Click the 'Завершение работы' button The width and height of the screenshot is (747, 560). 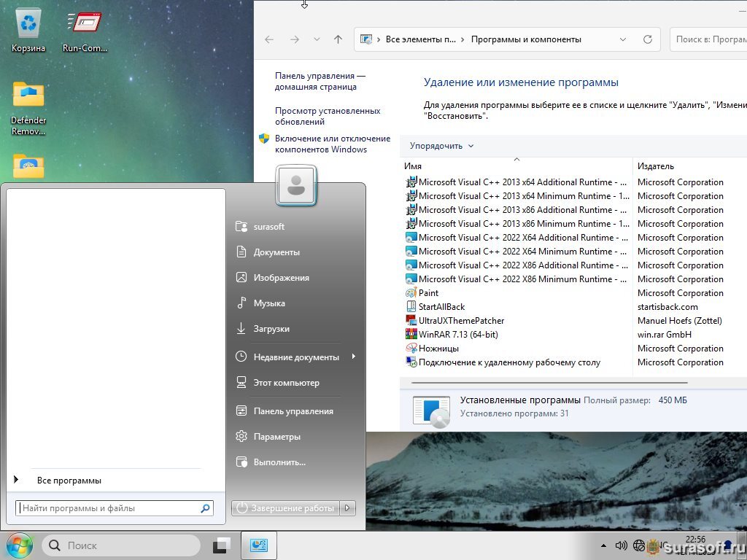(286, 508)
